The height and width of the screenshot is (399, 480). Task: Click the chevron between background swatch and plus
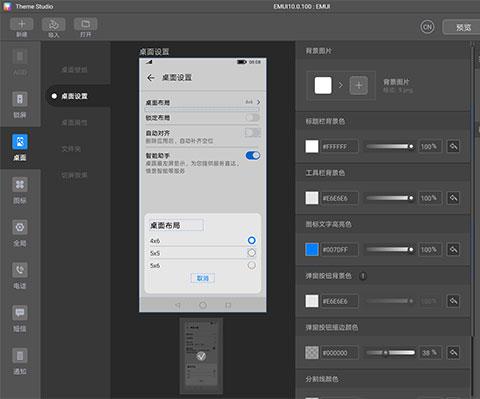tap(340, 86)
